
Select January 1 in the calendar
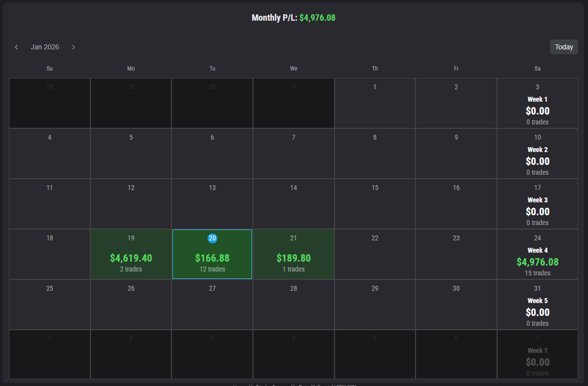(375, 103)
